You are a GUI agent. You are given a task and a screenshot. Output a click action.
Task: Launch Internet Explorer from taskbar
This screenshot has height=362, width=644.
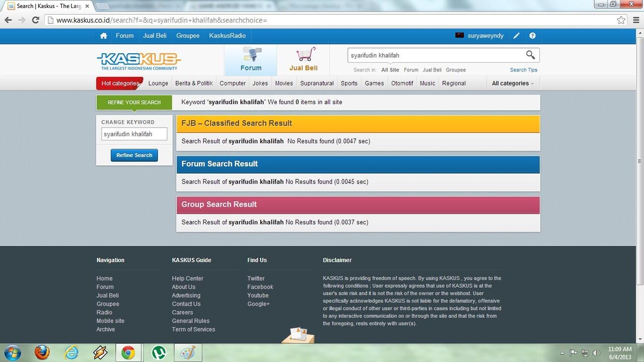[x=71, y=352]
